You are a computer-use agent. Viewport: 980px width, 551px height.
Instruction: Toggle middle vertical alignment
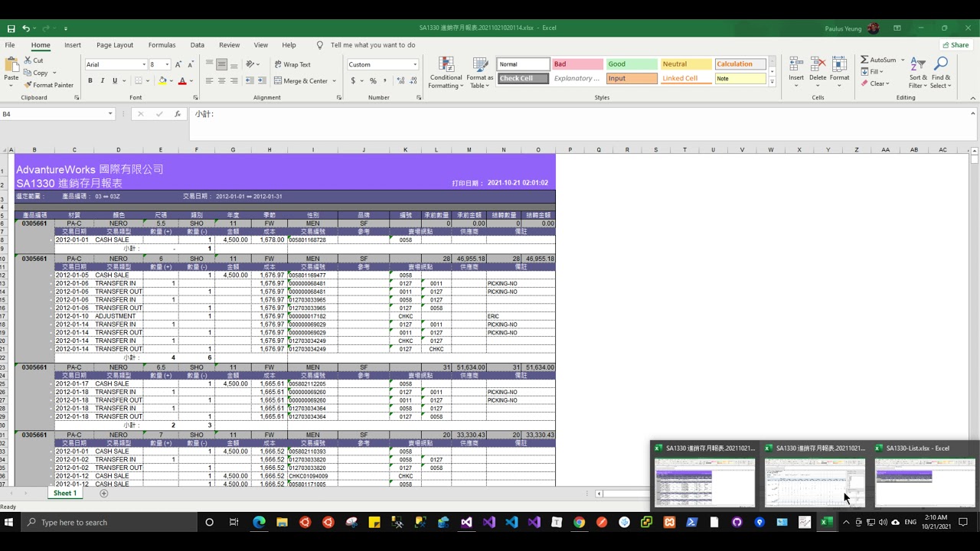221,64
